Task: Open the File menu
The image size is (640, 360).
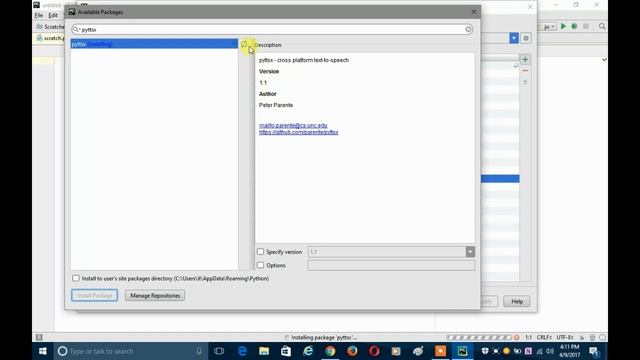Action: (x=39, y=15)
